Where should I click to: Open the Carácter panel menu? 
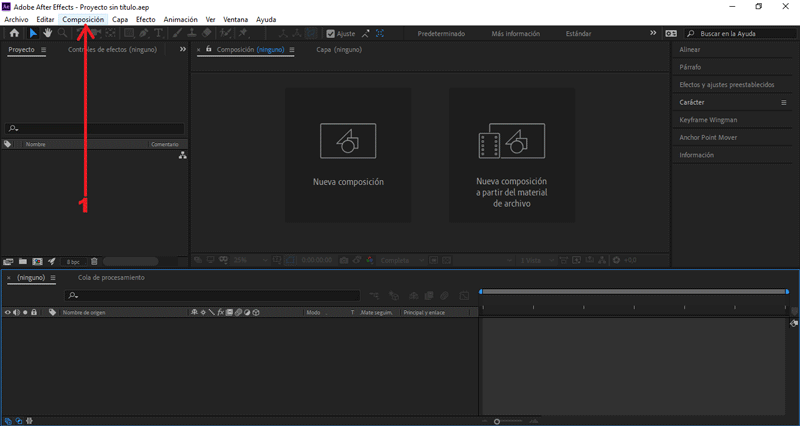[784, 102]
